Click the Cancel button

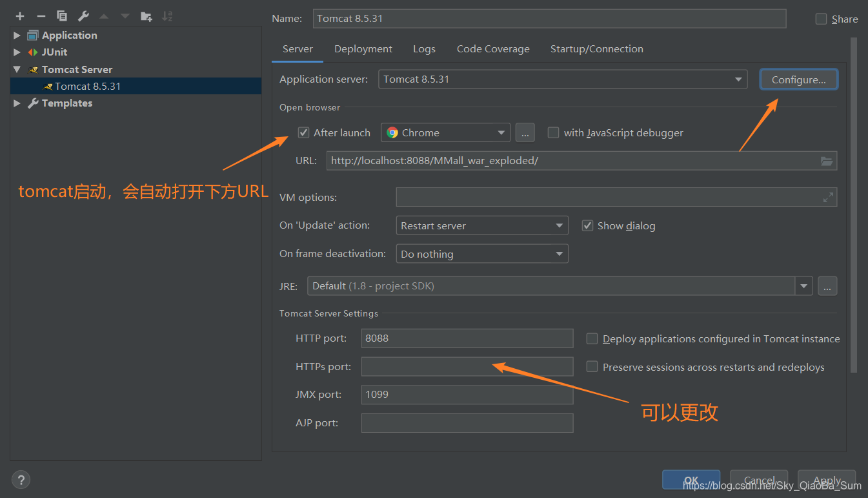[759, 480]
